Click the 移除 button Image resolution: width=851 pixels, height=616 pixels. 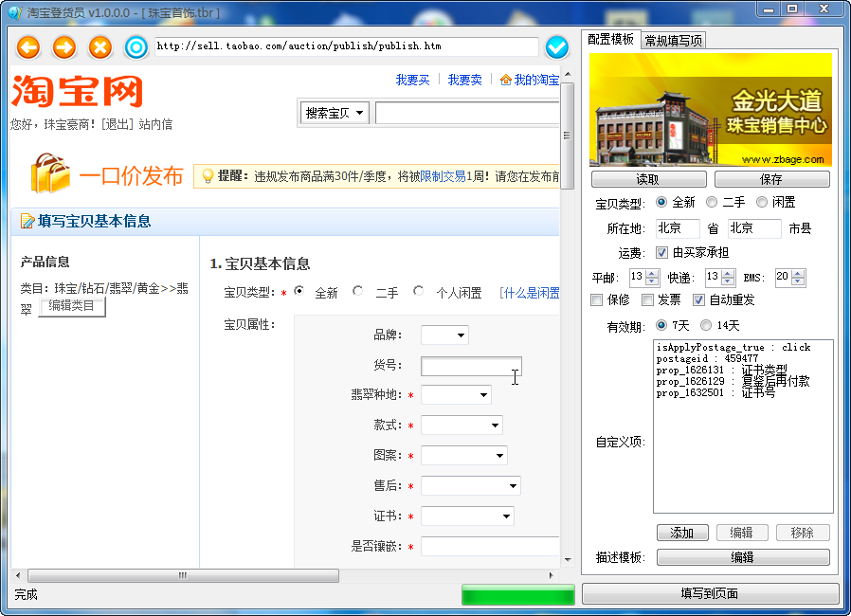pyautogui.click(x=803, y=533)
